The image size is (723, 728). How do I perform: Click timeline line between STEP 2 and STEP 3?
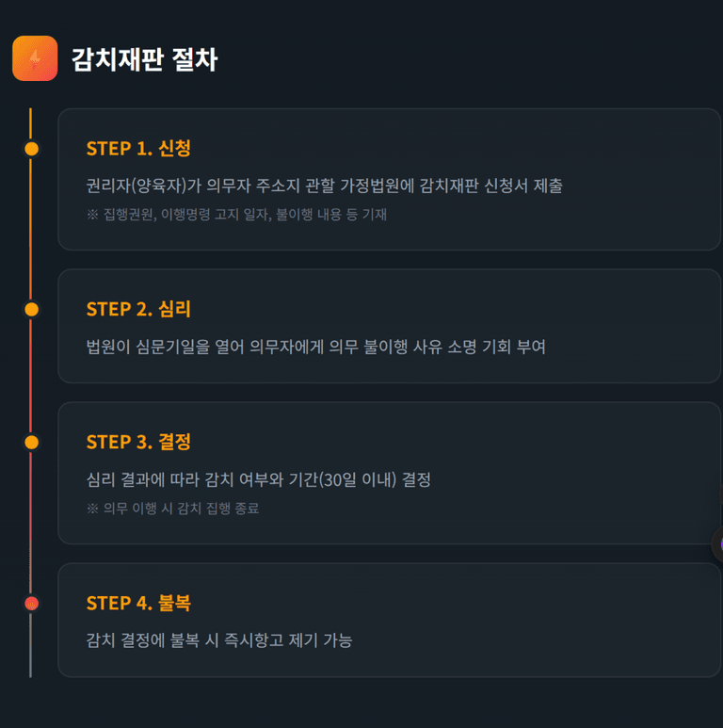31,376
